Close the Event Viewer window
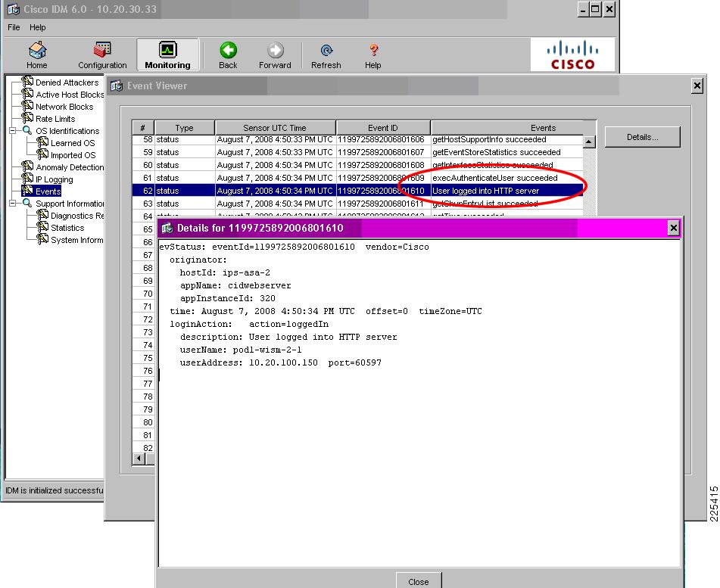 697,86
